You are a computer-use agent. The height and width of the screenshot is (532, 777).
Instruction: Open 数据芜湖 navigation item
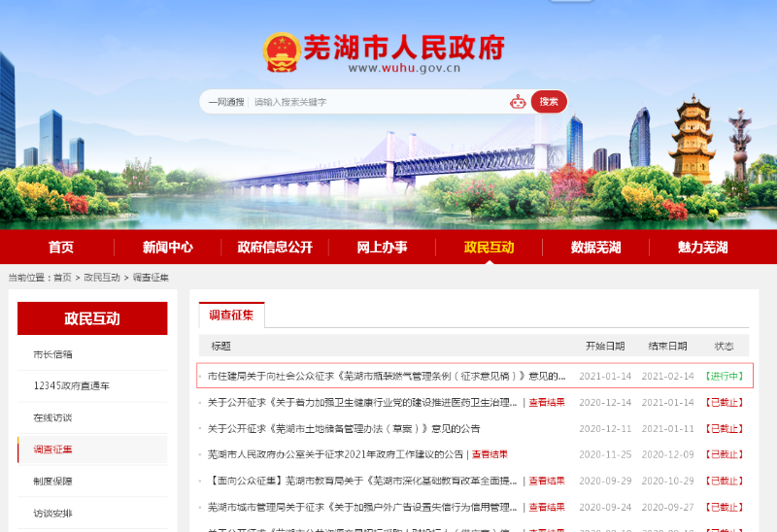[595, 247]
